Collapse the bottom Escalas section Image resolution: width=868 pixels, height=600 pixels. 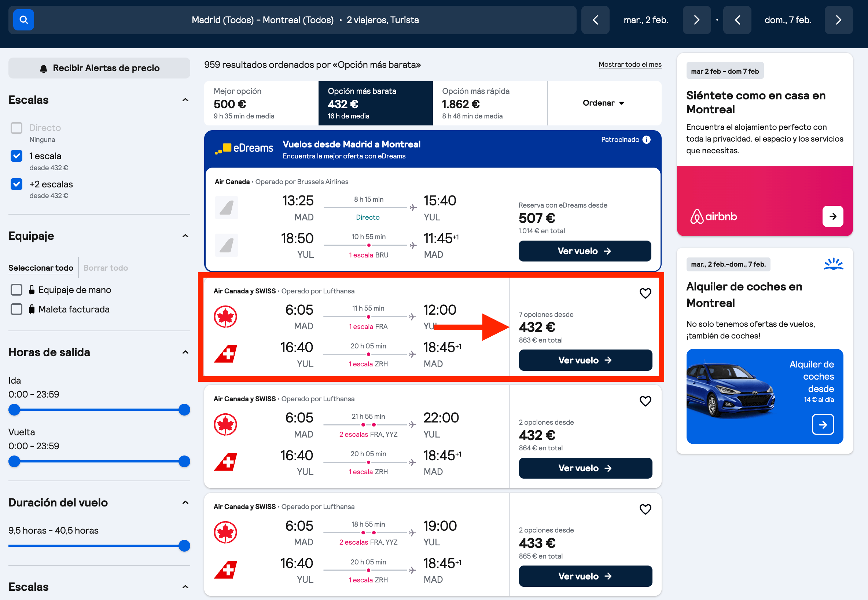[x=185, y=587]
